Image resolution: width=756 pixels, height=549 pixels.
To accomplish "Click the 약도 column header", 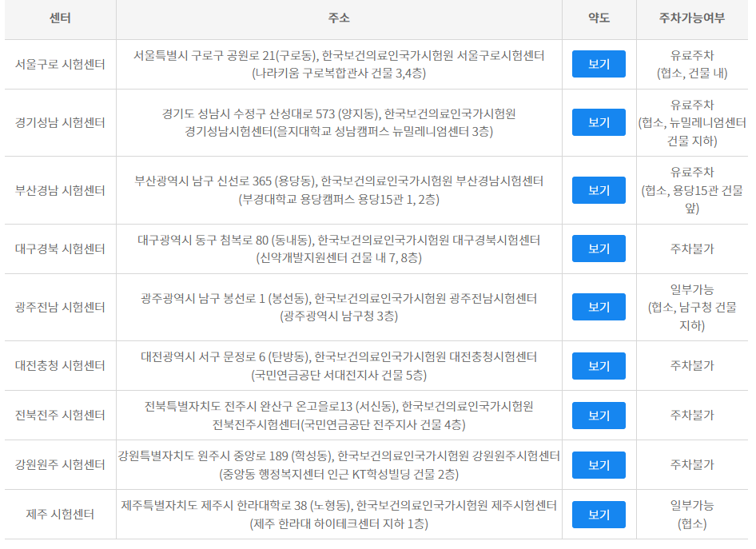I will [599, 18].
